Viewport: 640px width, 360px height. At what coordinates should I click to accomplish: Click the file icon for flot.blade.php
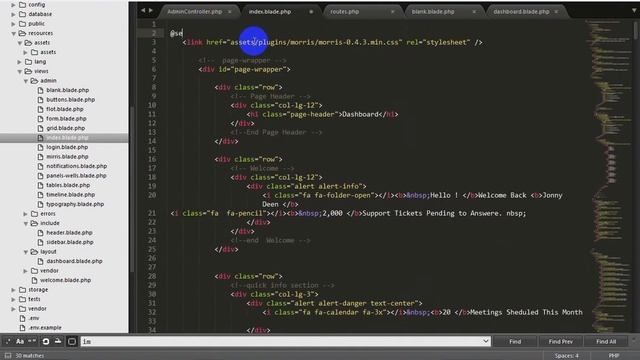[x=40, y=109]
